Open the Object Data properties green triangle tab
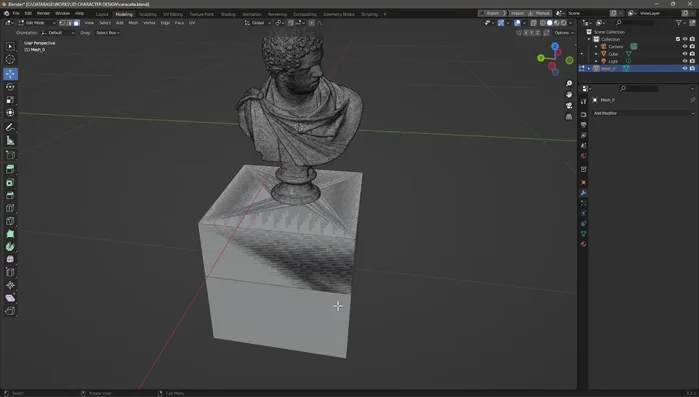The height and width of the screenshot is (397, 699). click(583, 234)
